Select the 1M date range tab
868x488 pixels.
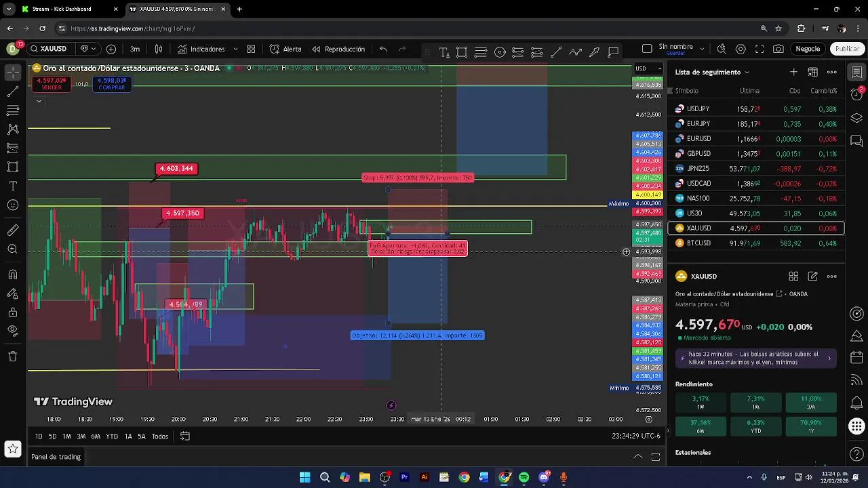click(x=66, y=436)
